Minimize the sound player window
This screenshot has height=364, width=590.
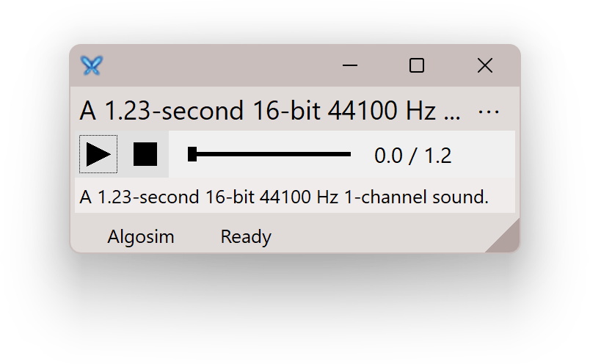[x=350, y=65]
